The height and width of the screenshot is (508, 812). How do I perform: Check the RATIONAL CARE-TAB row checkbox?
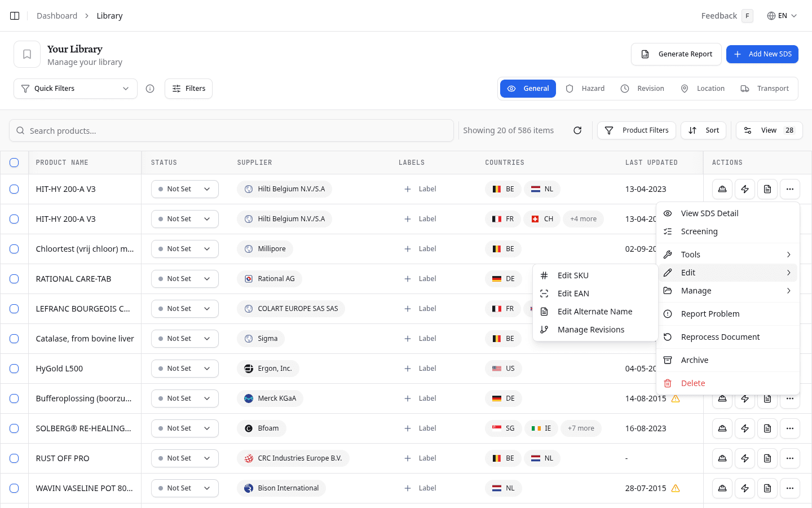point(14,279)
